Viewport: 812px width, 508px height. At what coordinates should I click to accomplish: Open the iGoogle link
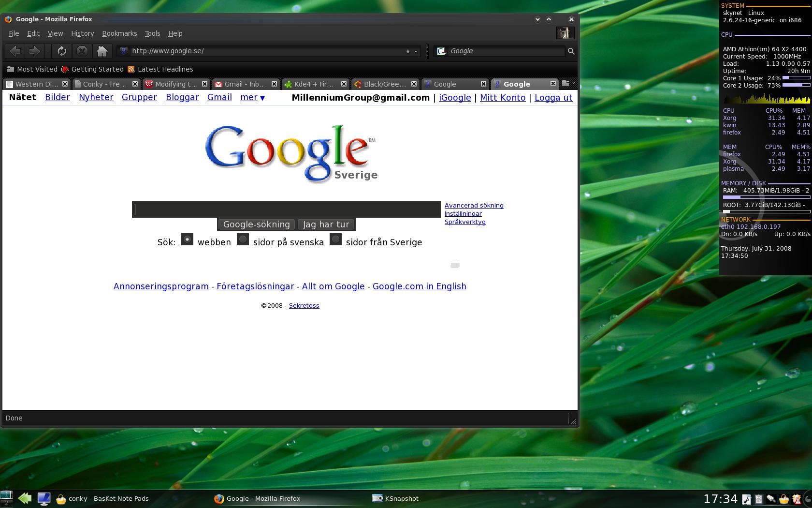pyautogui.click(x=455, y=98)
